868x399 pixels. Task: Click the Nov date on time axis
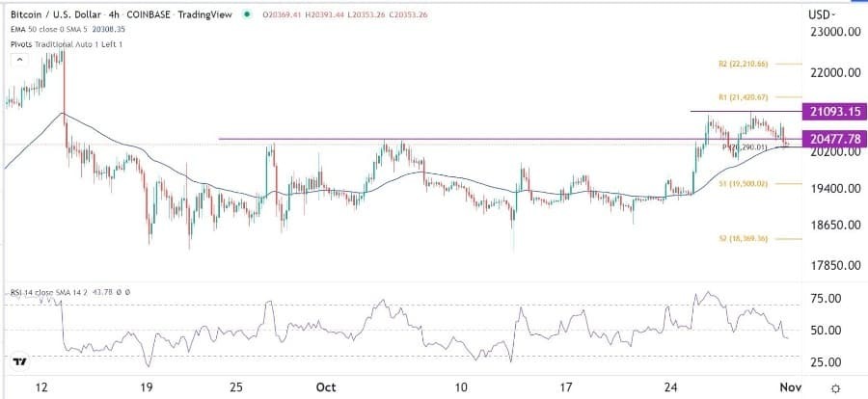pyautogui.click(x=789, y=386)
